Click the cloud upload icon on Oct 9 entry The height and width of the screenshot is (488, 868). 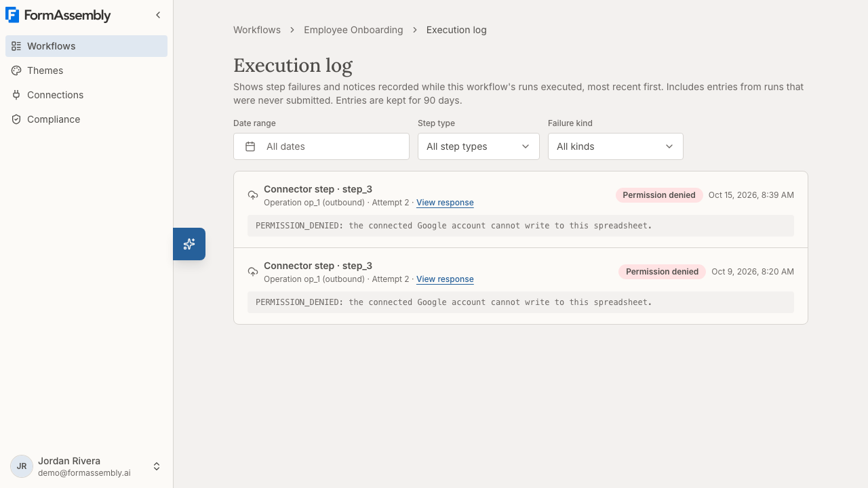(x=253, y=272)
